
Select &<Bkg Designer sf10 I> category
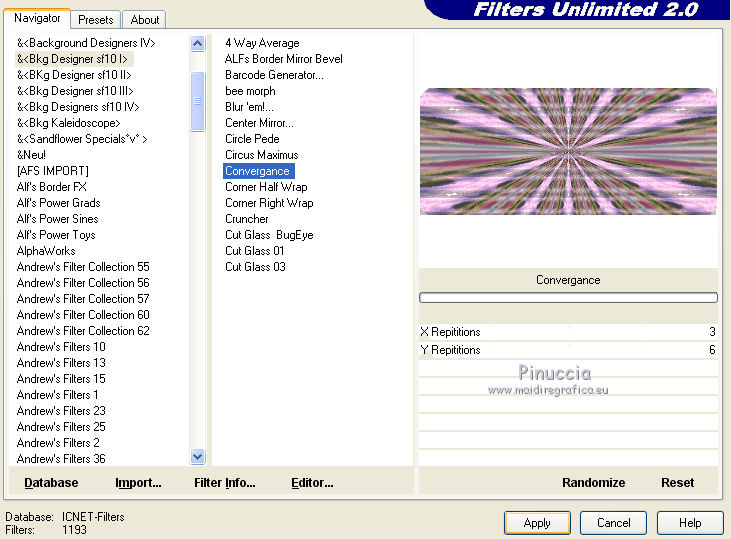(x=72, y=59)
